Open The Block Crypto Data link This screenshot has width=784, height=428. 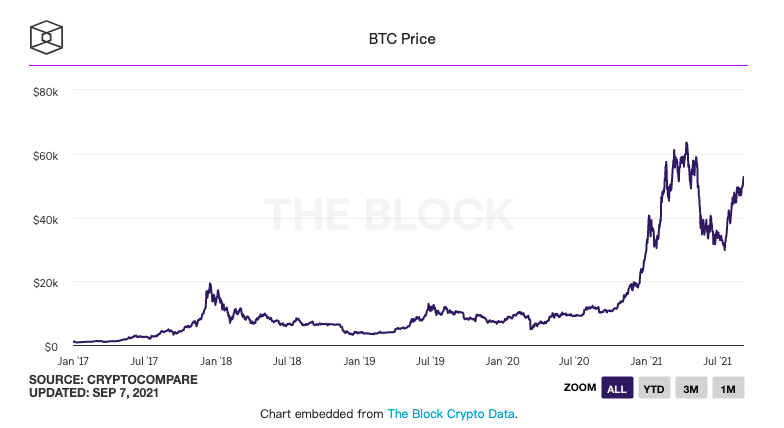click(451, 413)
